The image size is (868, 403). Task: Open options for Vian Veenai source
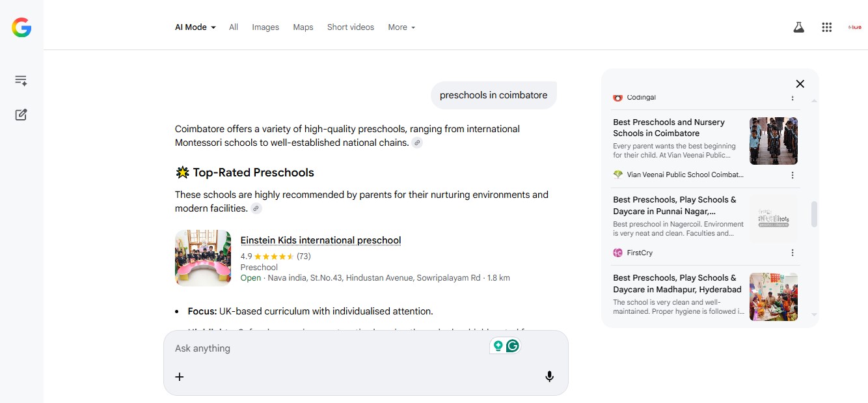coord(793,175)
